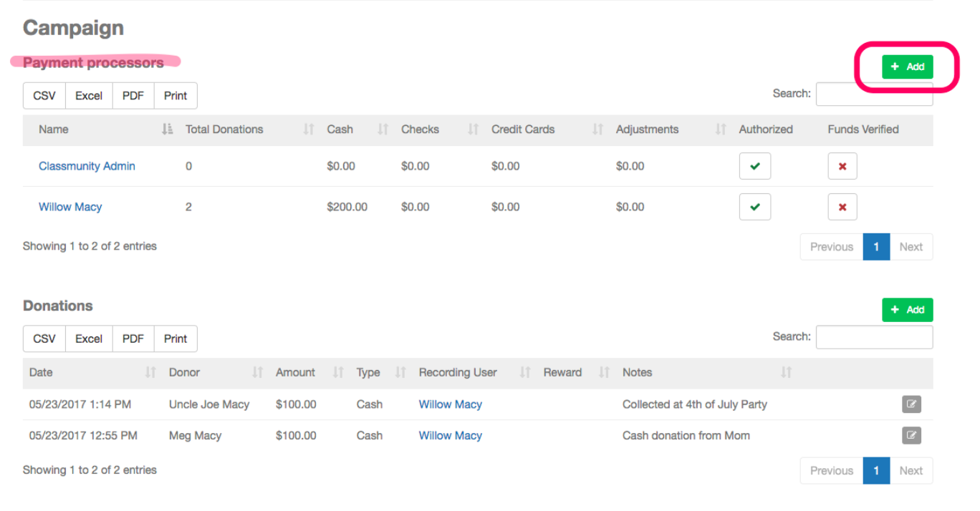Click inside the Payment processors Search field
Viewport: 980px width, 511px height.
pyautogui.click(x=874, y=94)
